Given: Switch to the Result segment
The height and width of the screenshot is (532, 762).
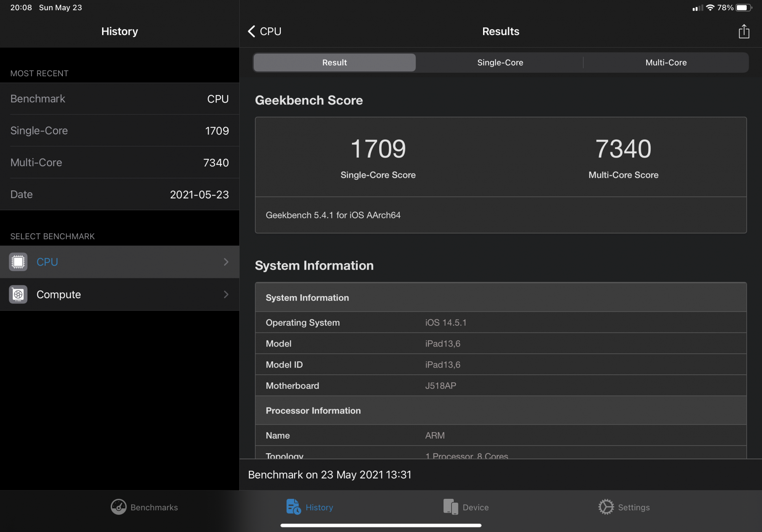Looking at the screenshot, I should click(x=335, y=62).
